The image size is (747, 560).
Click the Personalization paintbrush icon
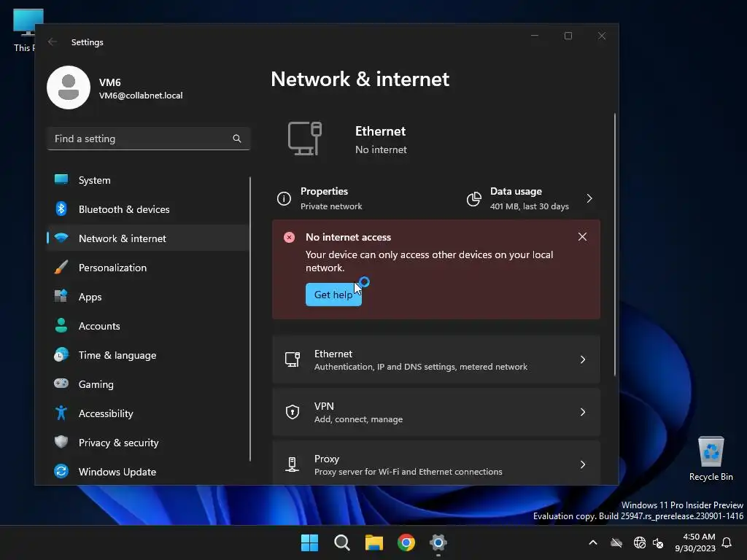click(61, 267)
